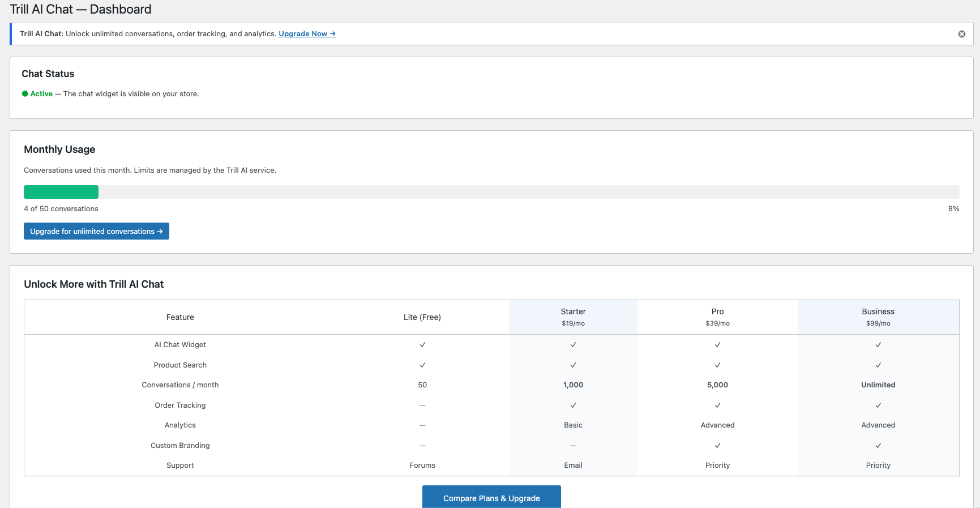The width and height of the screenshot is (980, 508).
Task: Click AI Chat Widget checkmark under Starter
Action: 573,345
